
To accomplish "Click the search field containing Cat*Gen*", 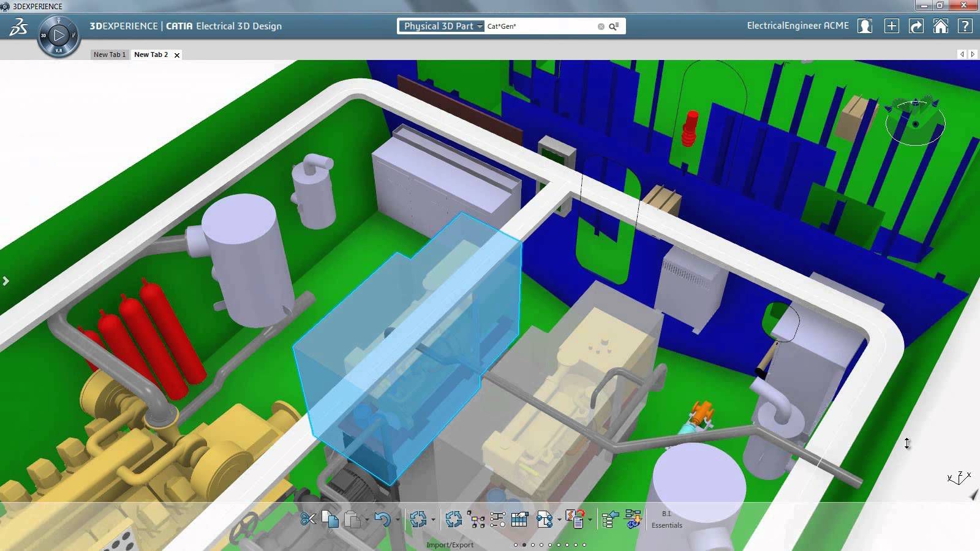I will pyautogui.click(x=539, y=26).
